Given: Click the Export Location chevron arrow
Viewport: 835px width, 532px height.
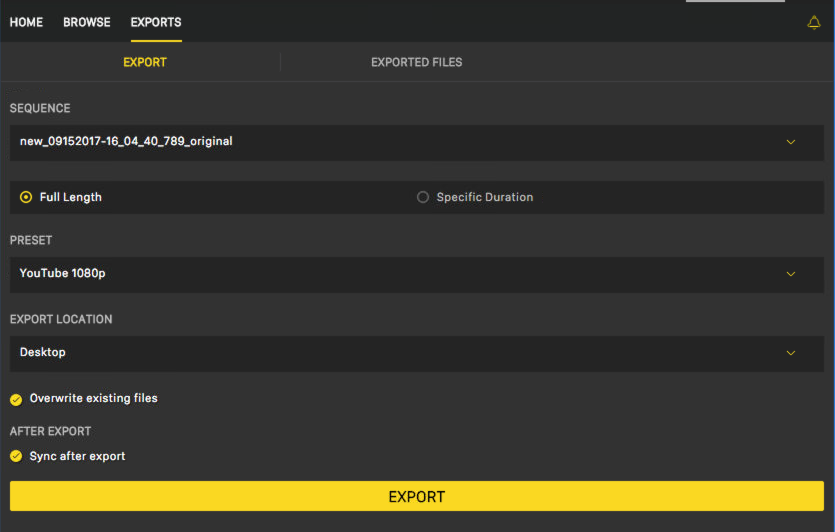Looking at the screenshot, I should [x=791, y=353].
